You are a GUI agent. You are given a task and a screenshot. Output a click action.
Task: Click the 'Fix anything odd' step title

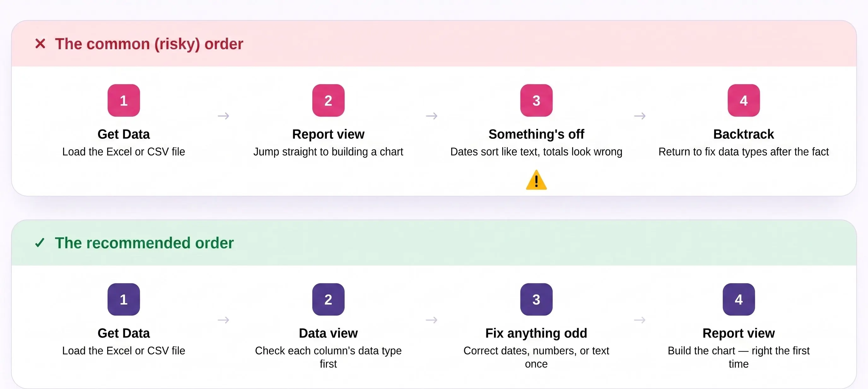point(536,333)
